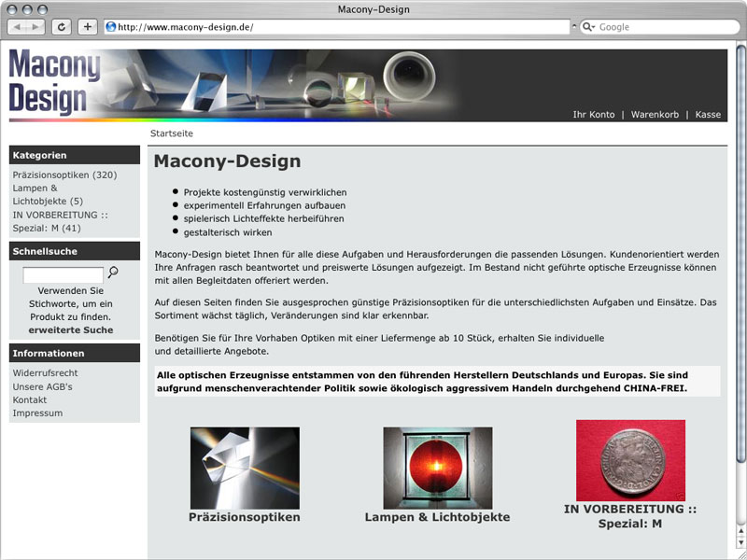Viewport: 747px width, 560px height.
Task: Click the Macony-Design page heading
Action: point(227,161)
